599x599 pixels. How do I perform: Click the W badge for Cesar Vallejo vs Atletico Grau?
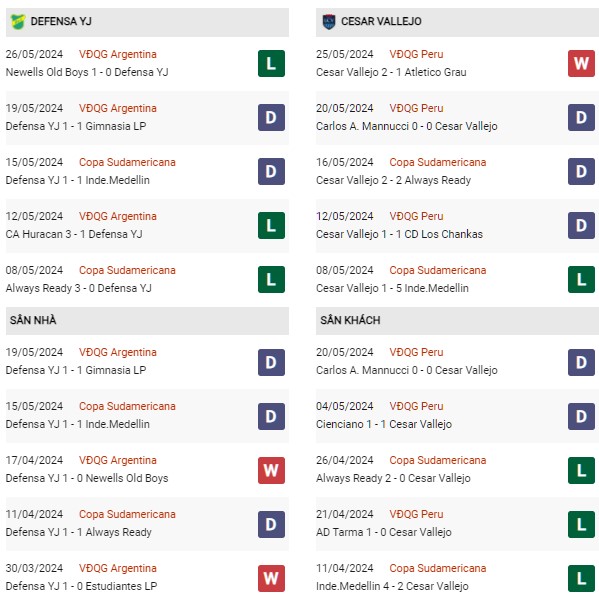point(581,63)
